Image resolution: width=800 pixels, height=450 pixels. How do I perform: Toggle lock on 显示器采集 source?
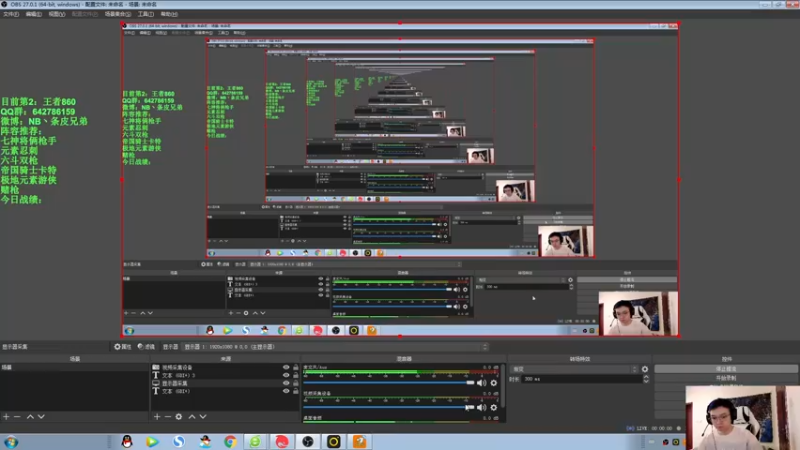[296, 383]
